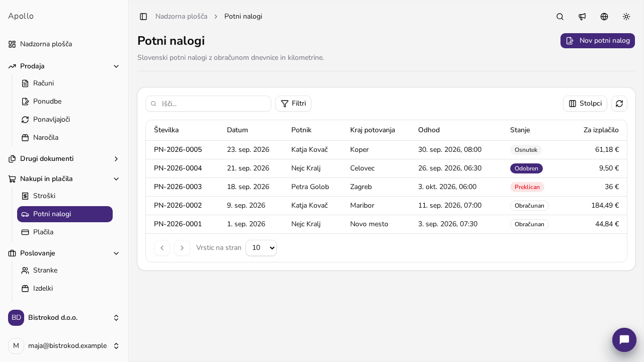Open Stroški menu item
Screen dimensions: 644x362
coord(65,196)
